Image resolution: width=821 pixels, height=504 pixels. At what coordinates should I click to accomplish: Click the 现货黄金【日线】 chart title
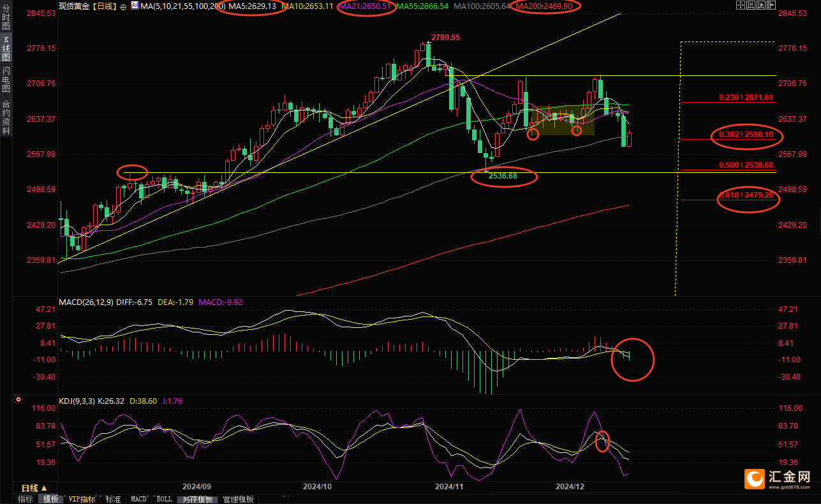tap(88, 6)
